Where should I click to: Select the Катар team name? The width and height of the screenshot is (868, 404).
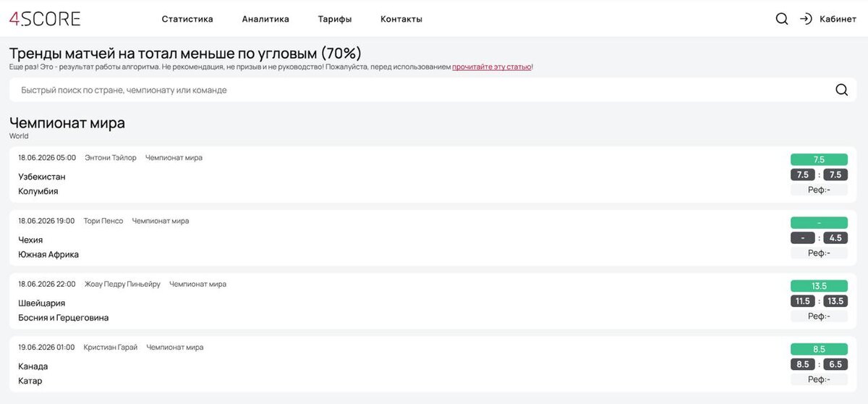tap(30, 381)
